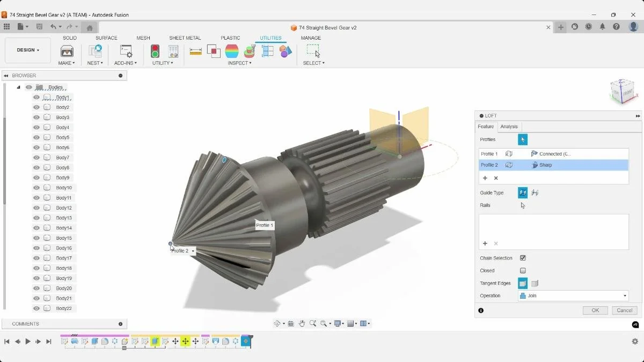Select Rails guide type button
Image resolution: width=644 pixels, height=362 pixels.
523,193
